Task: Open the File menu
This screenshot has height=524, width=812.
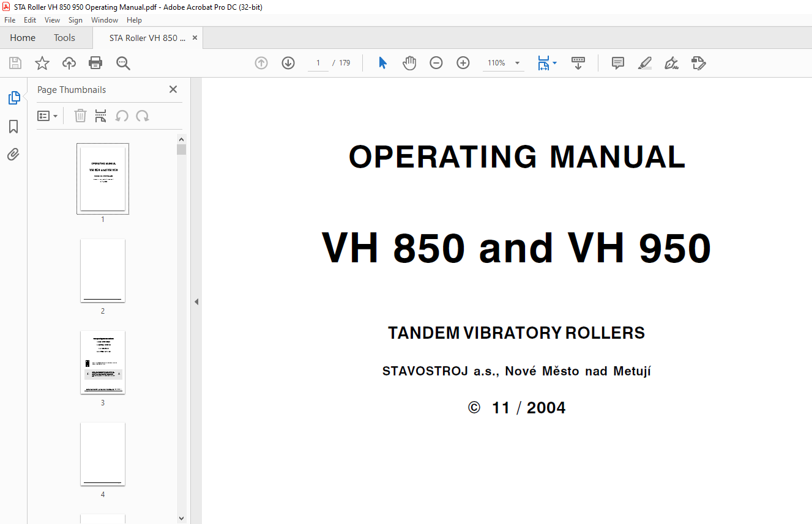Action: [10, 20]
